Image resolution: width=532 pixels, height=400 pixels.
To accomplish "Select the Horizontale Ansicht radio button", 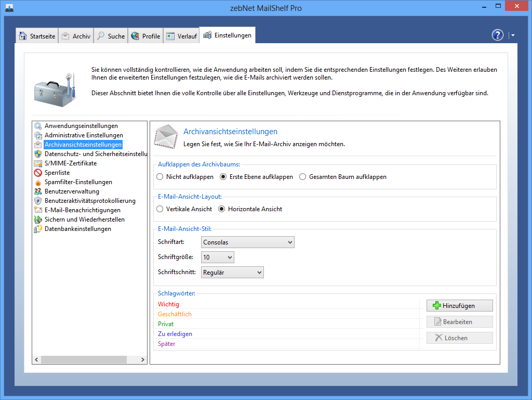I will [x=221, y=209].
